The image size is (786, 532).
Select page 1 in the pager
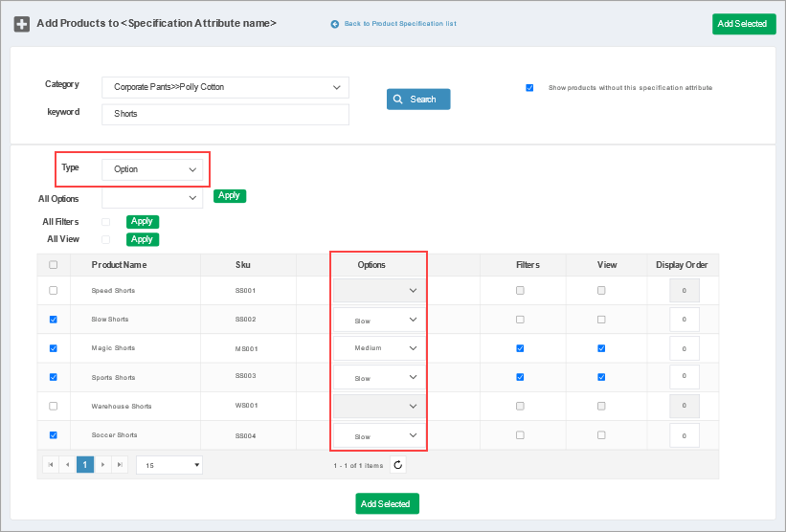[85, 465]
